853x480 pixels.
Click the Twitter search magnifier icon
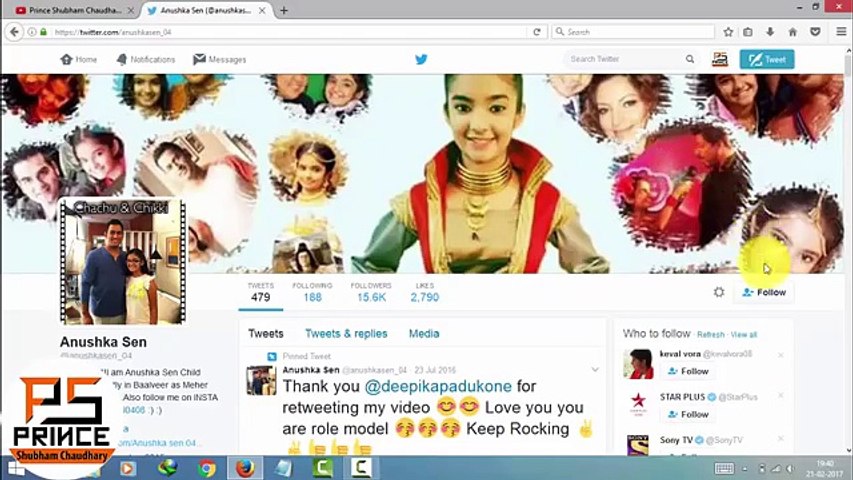click(x=690, y=59)
